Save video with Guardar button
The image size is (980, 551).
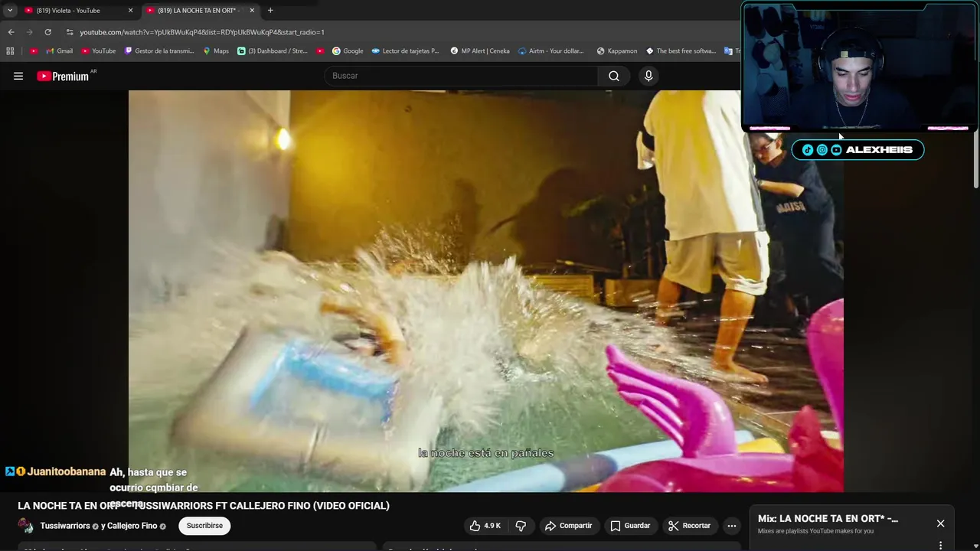point(630,526)
